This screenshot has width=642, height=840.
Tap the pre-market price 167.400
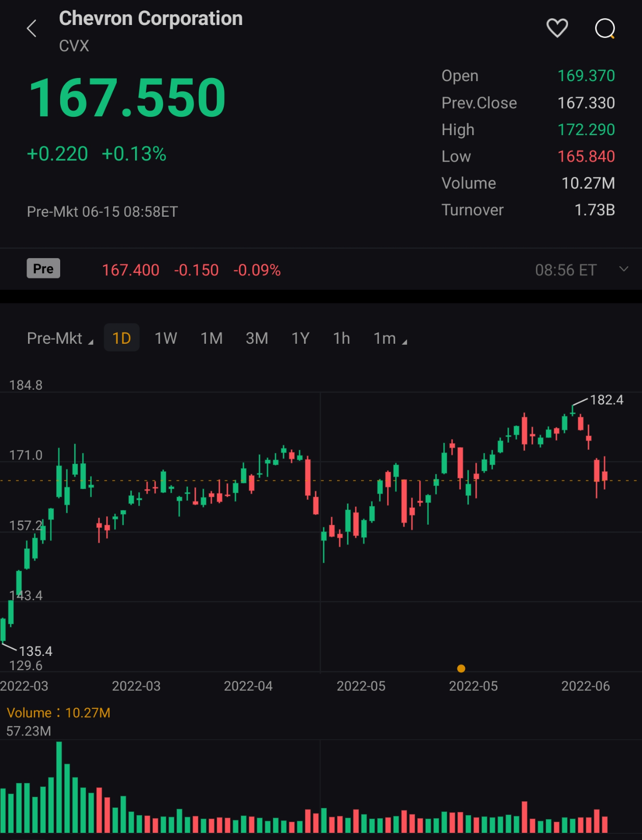click(131, 270)
